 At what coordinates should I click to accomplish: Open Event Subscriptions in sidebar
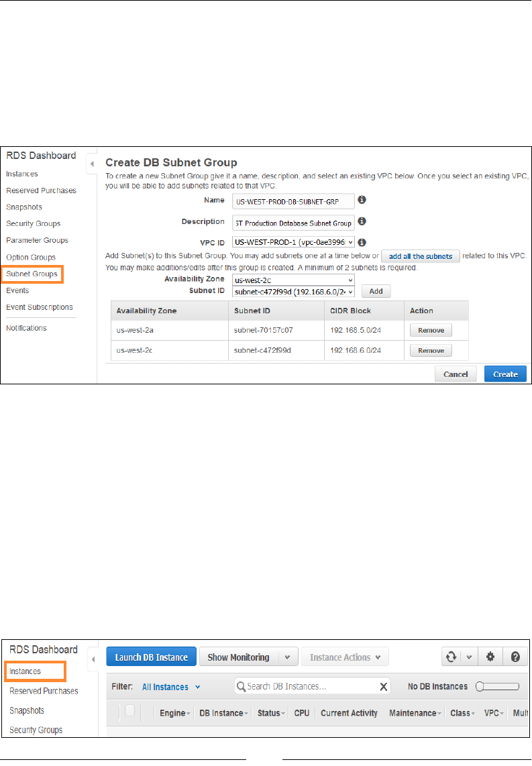point(40,307)
